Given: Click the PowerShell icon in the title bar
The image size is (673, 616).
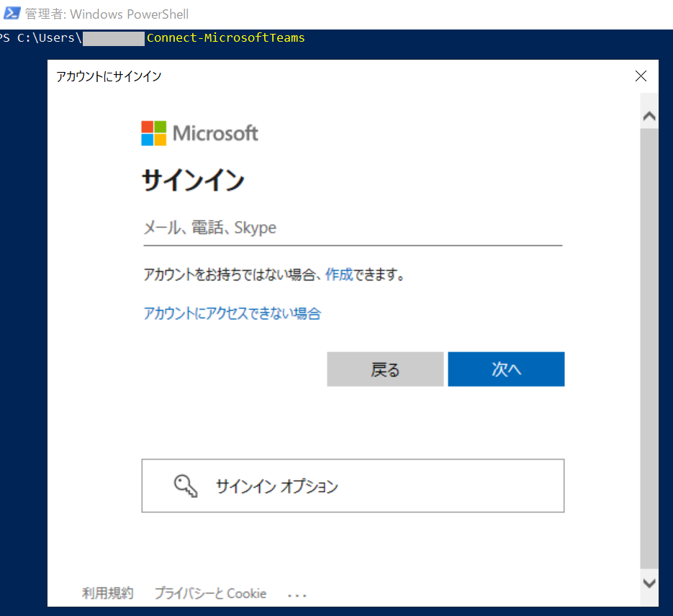Looking at the screenshot, I should pyautogui.click(x=12, y=13).
